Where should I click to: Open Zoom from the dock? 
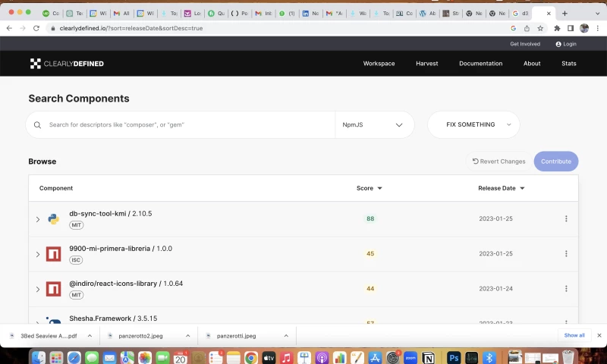[410, 358]
